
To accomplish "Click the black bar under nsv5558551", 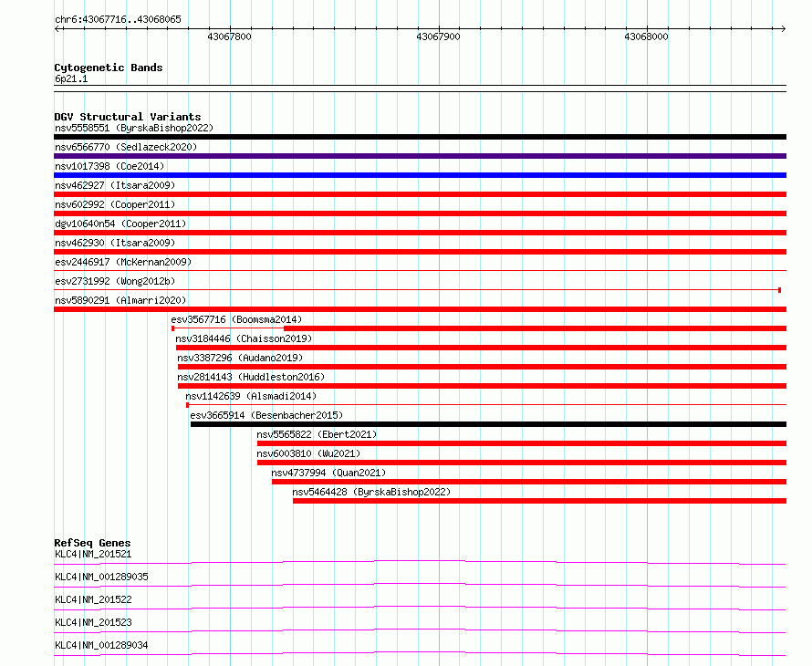I will pyautogui.click(x=420, y=137).
